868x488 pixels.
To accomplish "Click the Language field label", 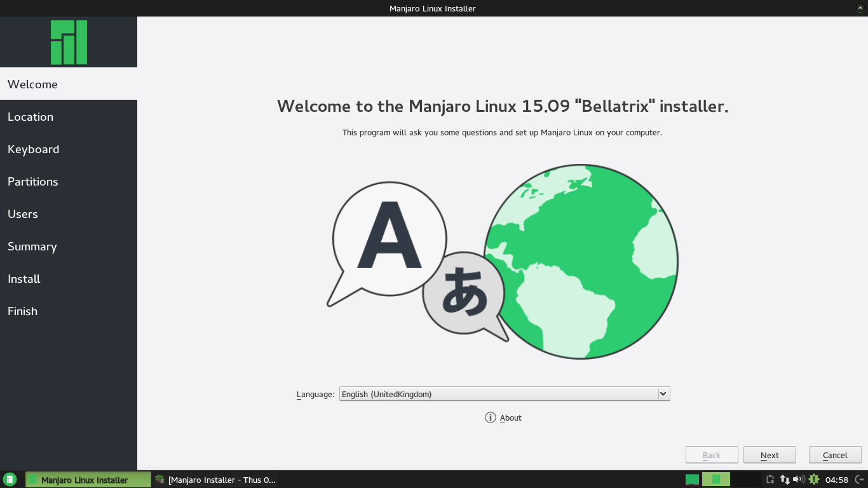I will [315, 394].
